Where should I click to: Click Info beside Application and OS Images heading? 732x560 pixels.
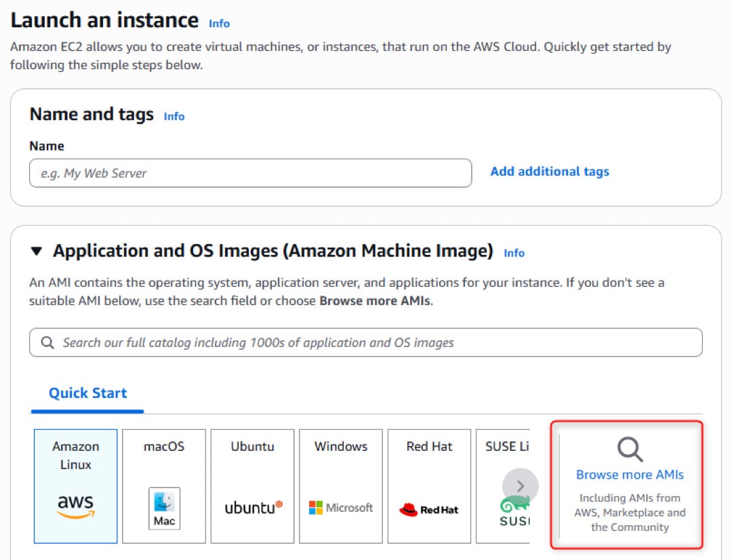(x=513, y=253)
